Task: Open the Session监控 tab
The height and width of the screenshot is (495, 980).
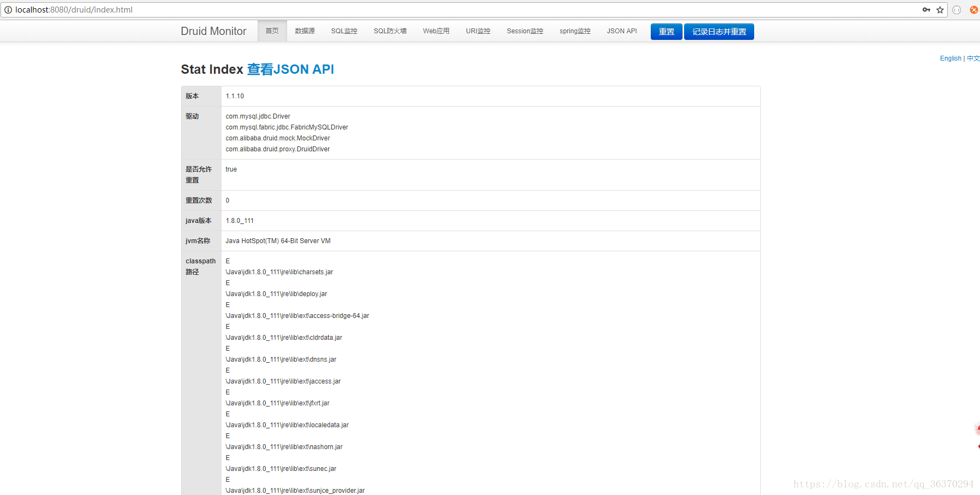Action: click(525, 31)
